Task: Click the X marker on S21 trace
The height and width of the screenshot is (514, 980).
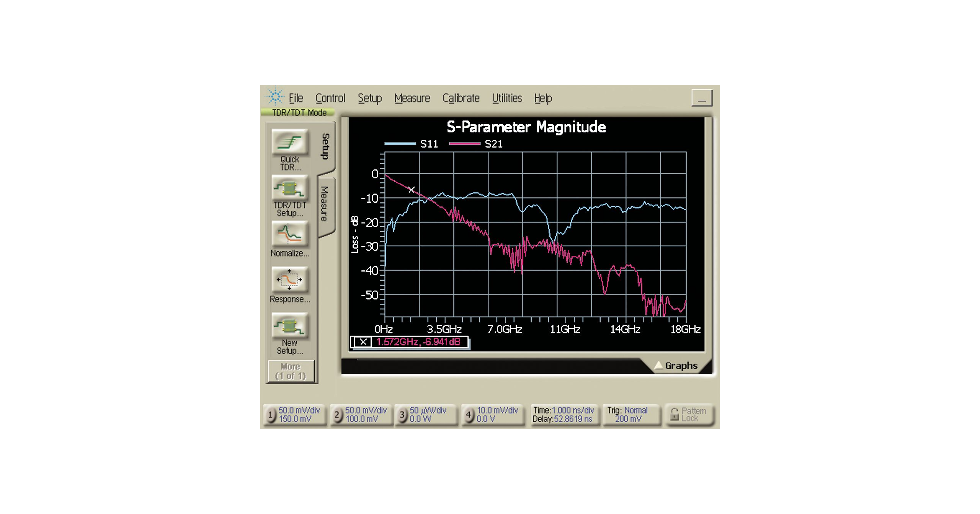Action: pos(411,190)
